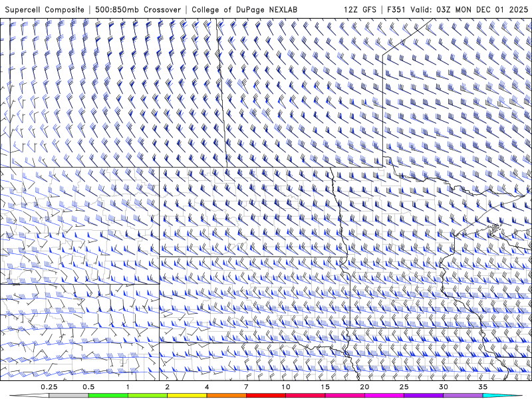Click the '2' color scale label
The height and width of the screenshot is (399, 532).
point(168,387)
